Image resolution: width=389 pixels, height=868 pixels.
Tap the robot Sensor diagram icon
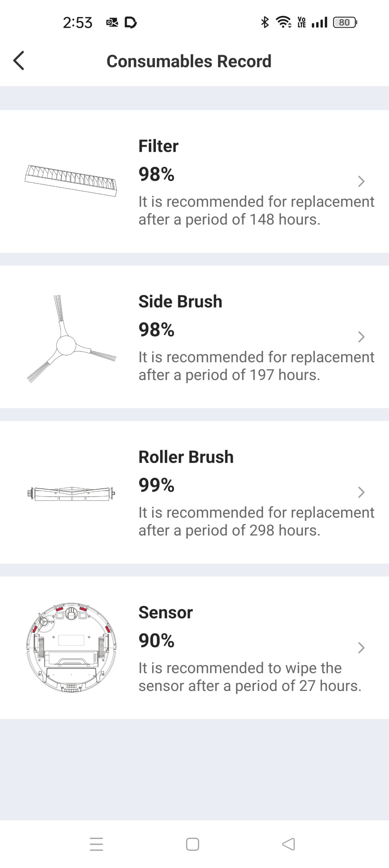pos(71,648)
